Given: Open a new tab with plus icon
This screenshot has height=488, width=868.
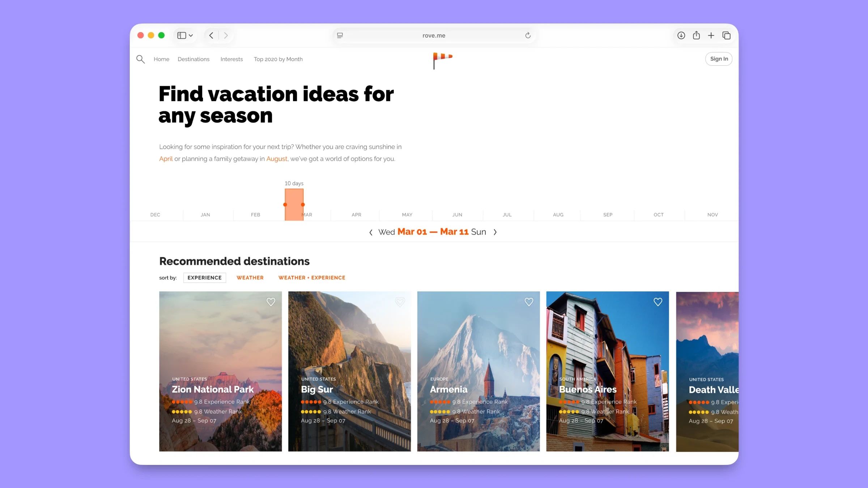Looking at the screenshot, I should (711, 35).
